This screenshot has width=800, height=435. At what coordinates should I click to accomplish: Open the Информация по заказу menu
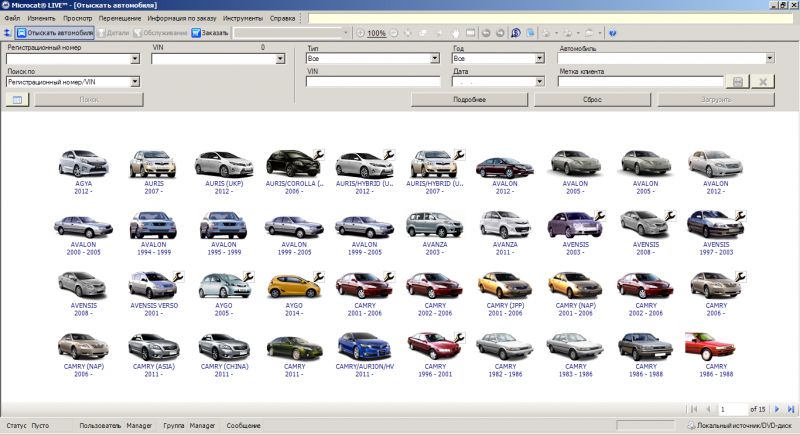(182, 18)
